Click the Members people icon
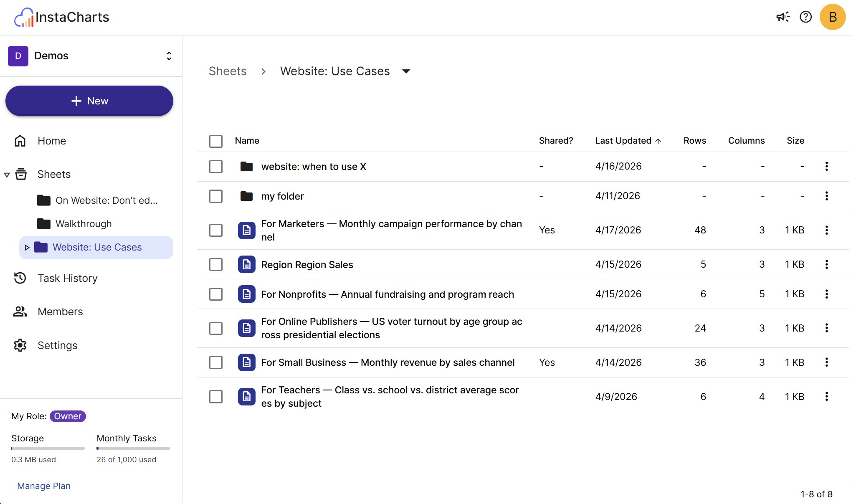851x504 pixels. click(x=20, y=312)
